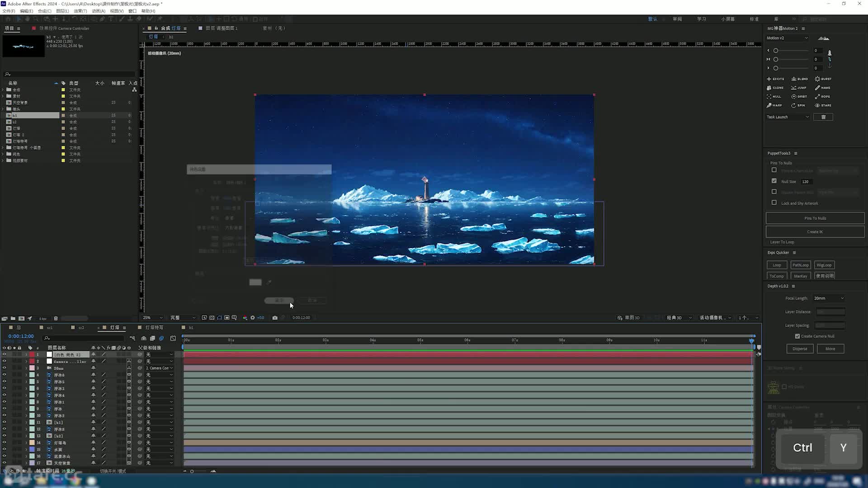Click the mountain icon in Motion v2 panel
Screen dimensions: 868x488
coord(824,38)
